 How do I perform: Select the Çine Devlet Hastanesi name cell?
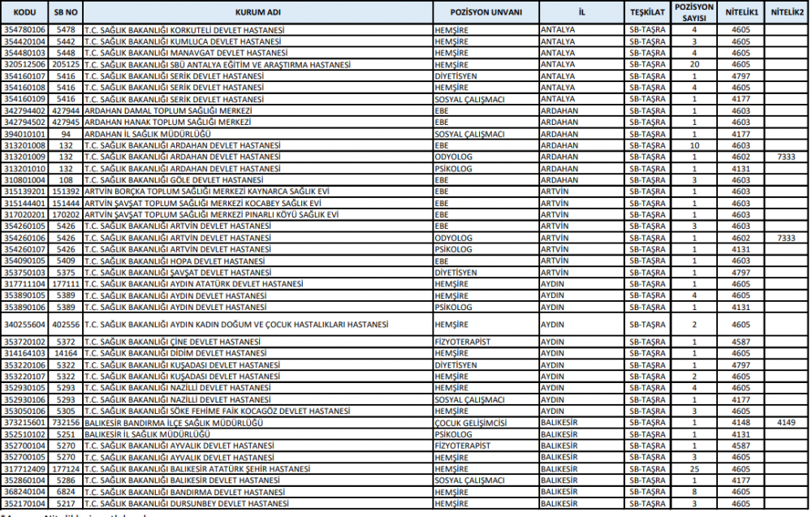258,342
